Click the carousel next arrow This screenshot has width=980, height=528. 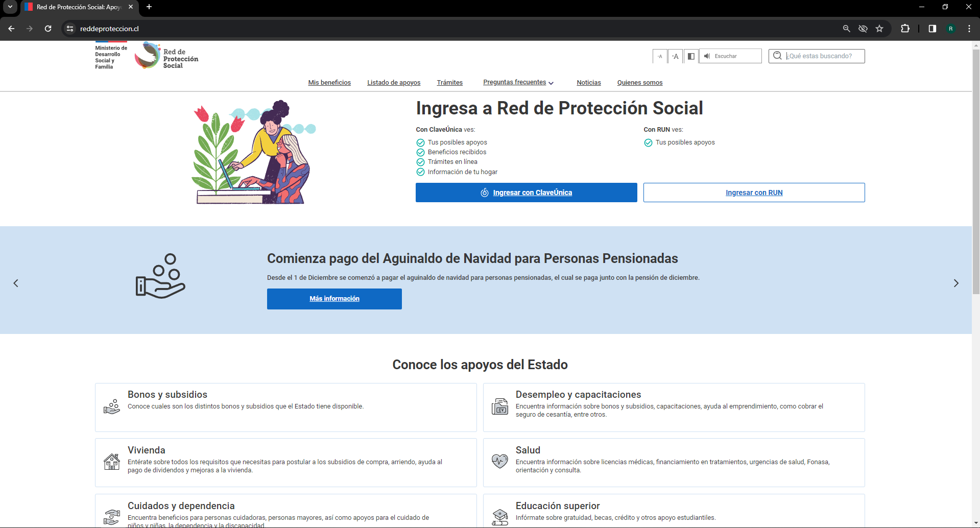pos(955,283)
